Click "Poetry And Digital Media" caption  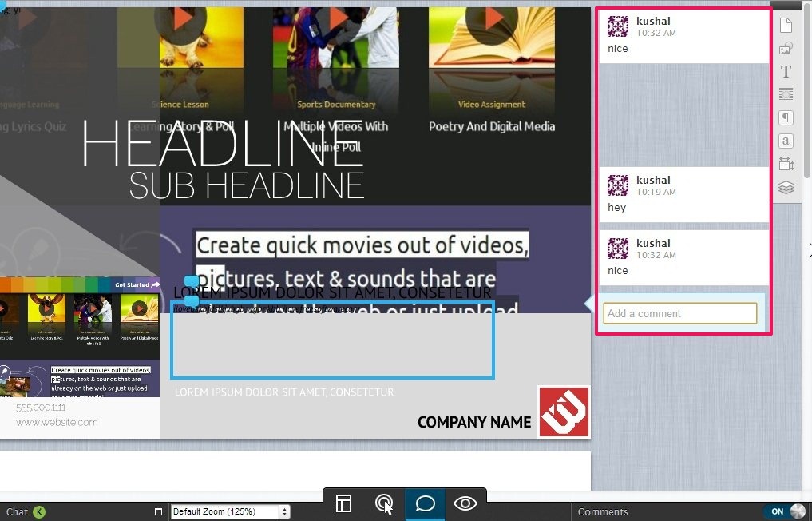tap(492, 127)
